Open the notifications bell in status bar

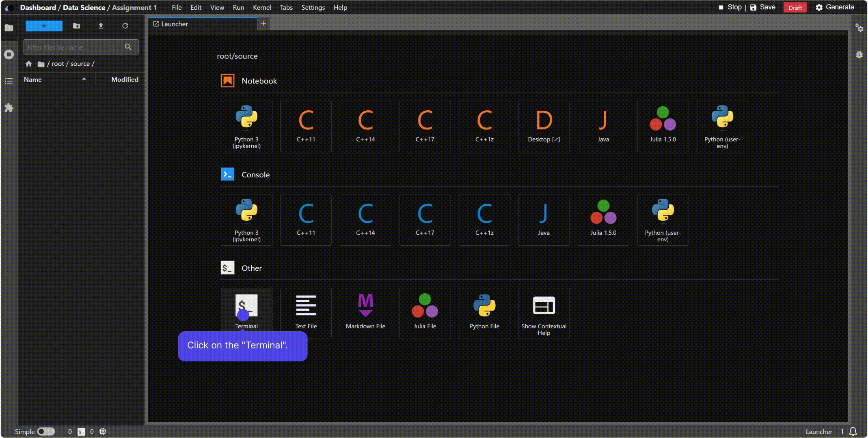[853, 432]
